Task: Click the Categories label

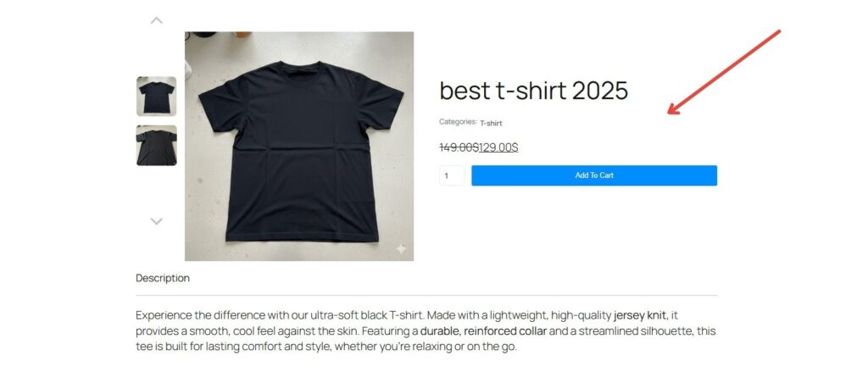Action: pyautogui.click(x=458, y=122)
